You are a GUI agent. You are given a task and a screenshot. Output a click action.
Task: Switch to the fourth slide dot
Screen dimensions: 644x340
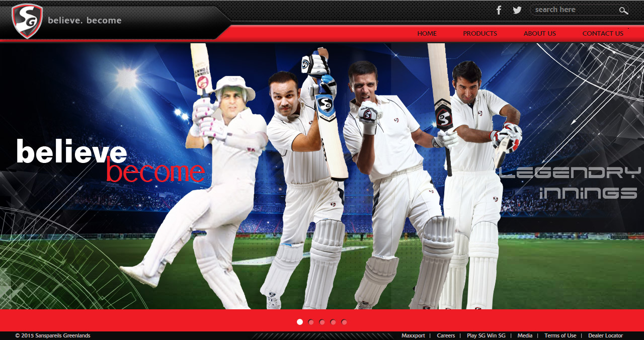333,322
